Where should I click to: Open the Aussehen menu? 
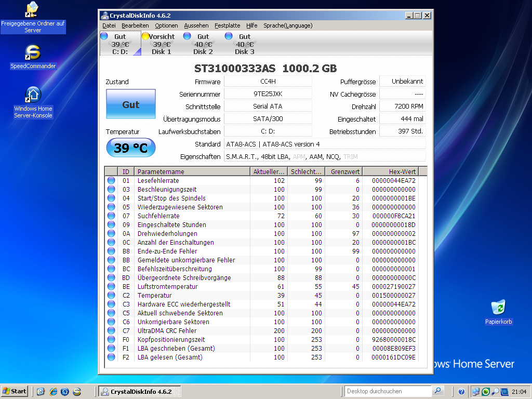click(x=197, y=25)
